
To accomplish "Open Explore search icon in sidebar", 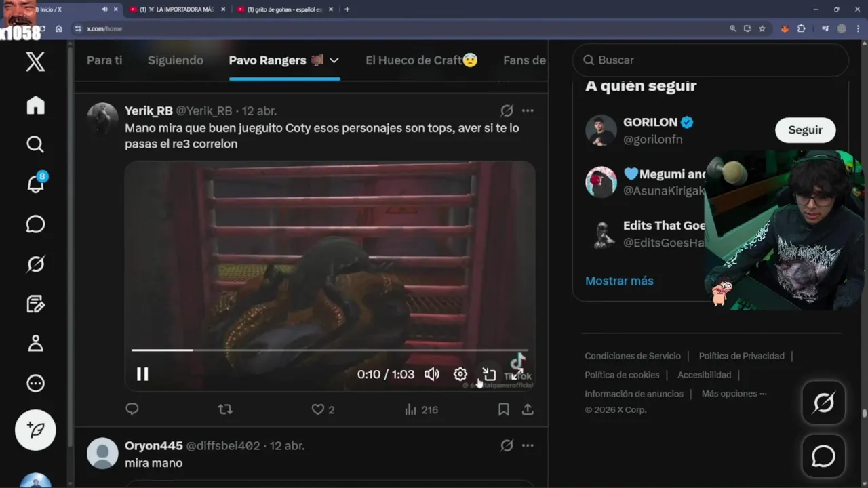I will click(x=35, y=144).
